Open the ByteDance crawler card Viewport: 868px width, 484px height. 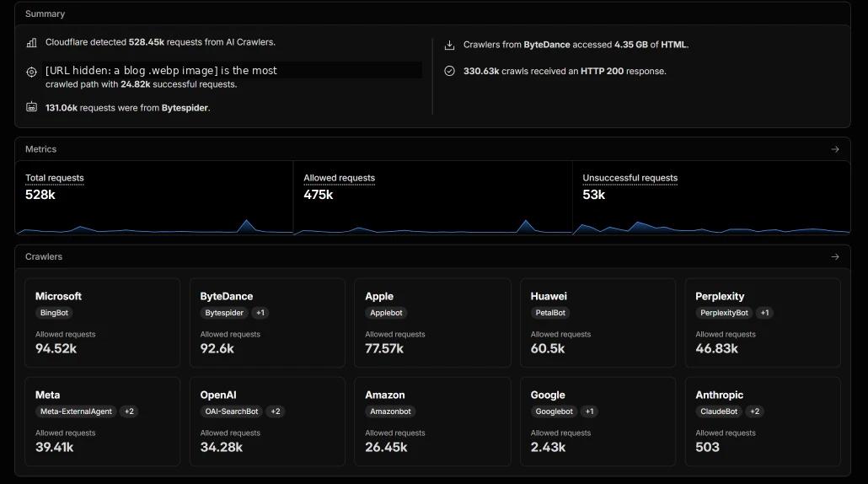(x=267, y=323)
